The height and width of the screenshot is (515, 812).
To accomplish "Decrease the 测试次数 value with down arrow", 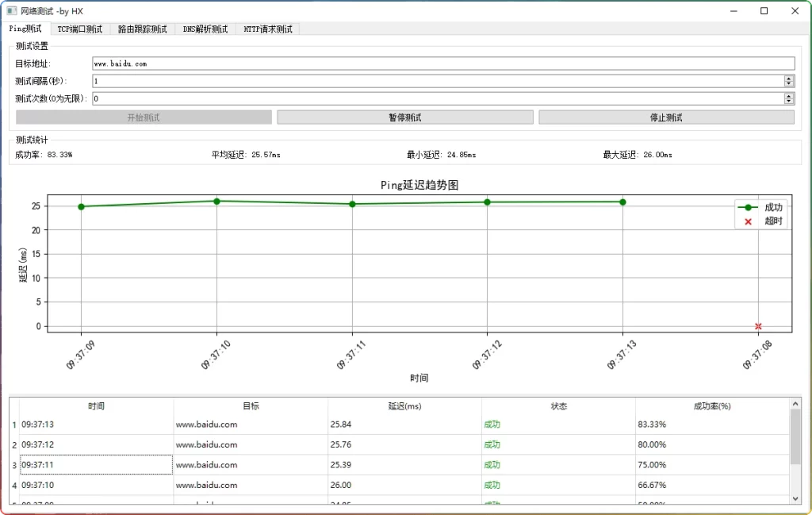I will pos(789,102).
